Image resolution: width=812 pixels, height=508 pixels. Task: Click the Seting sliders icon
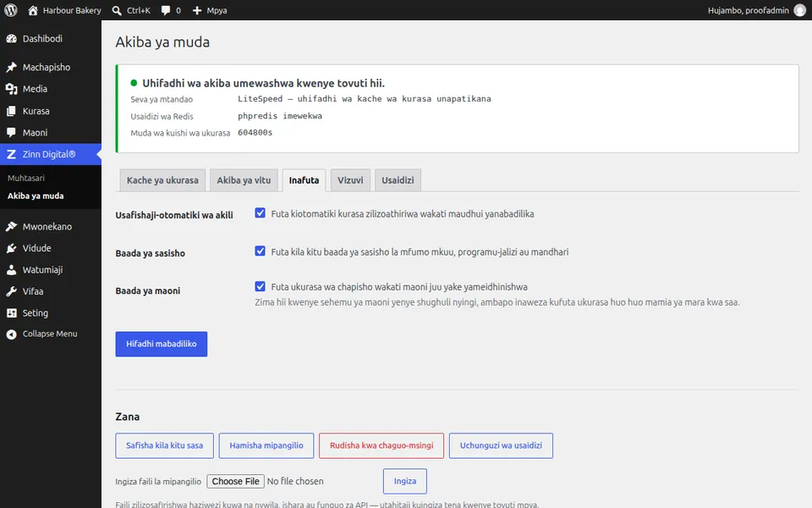(11, 313)
